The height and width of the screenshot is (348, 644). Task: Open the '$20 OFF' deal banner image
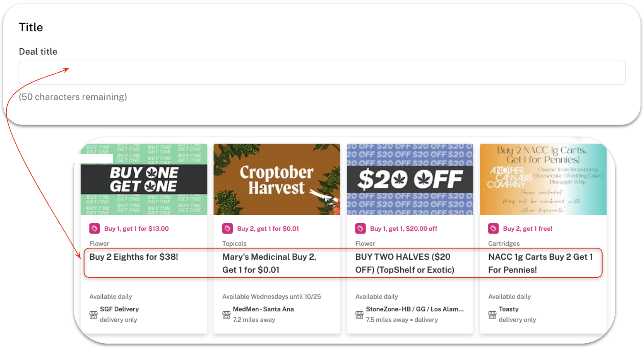410,179
